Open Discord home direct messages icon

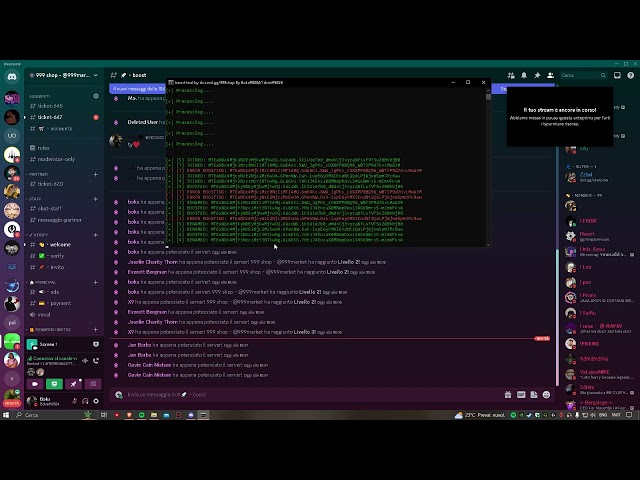(12, 76)
